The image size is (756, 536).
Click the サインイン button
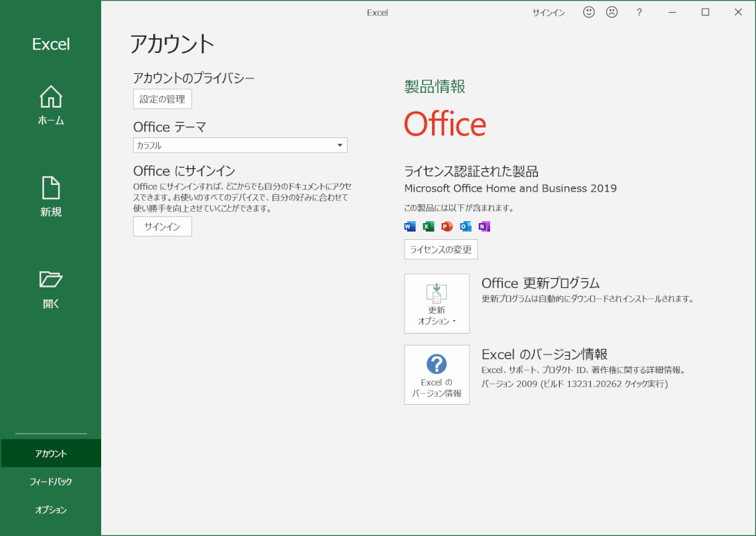point(162,226)
